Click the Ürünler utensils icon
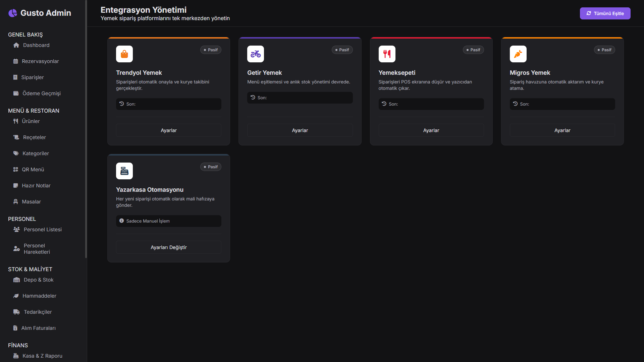This screenshot has height=362, width=644. [15, 121]
